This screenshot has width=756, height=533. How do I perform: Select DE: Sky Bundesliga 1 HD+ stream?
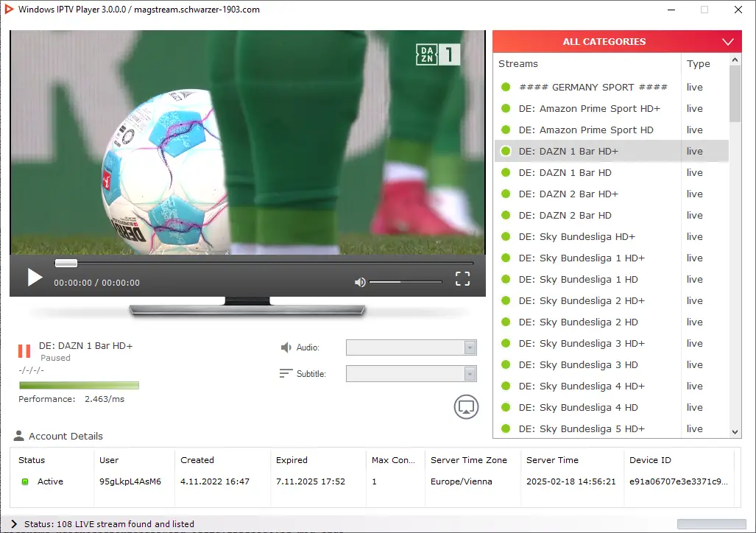[x=612, y=258]
